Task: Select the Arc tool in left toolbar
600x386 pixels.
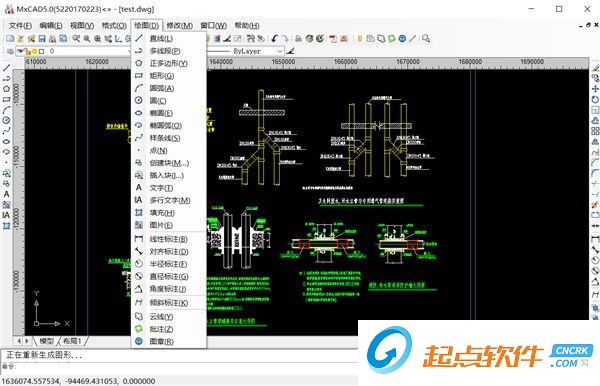Action: 6,110
